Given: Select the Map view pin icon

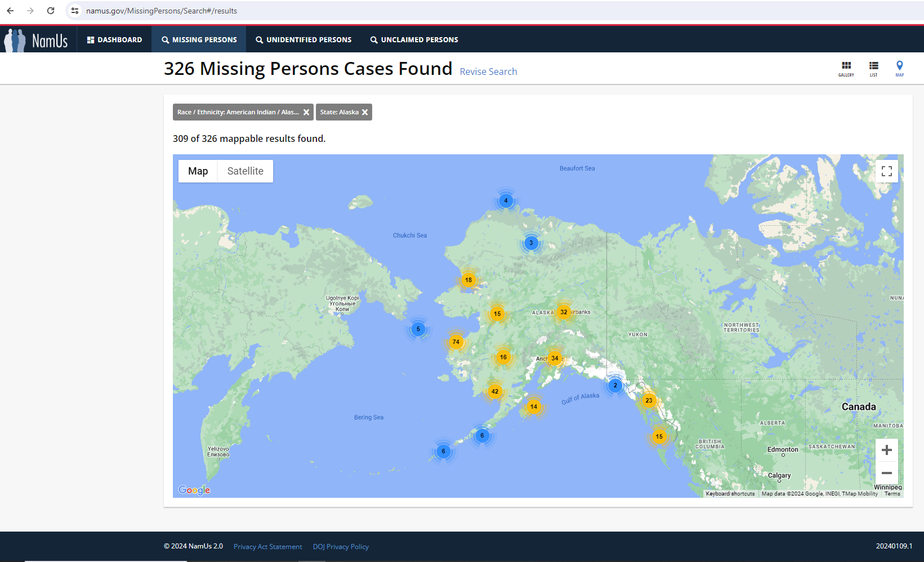Looking at the screenshot, I should 899,68.
